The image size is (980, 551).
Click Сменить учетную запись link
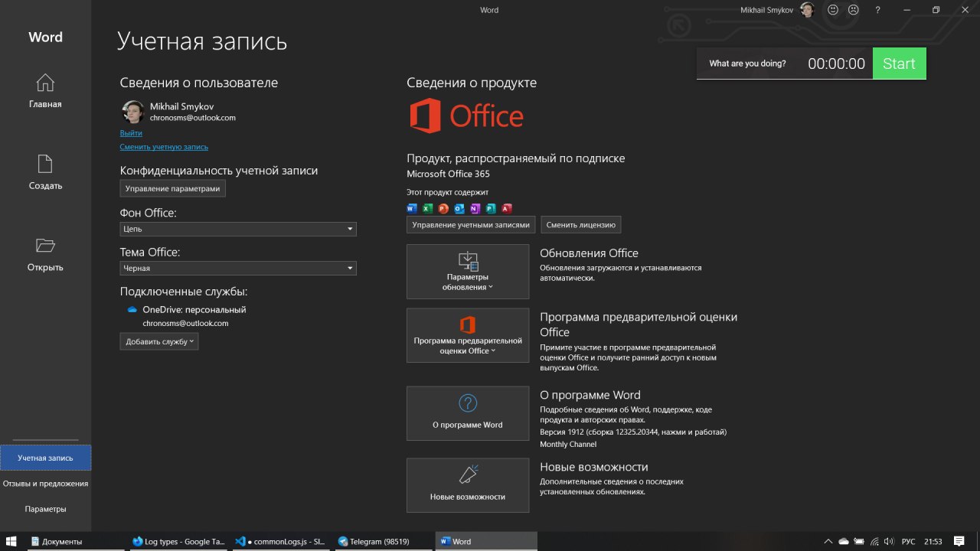pos(164,146)
